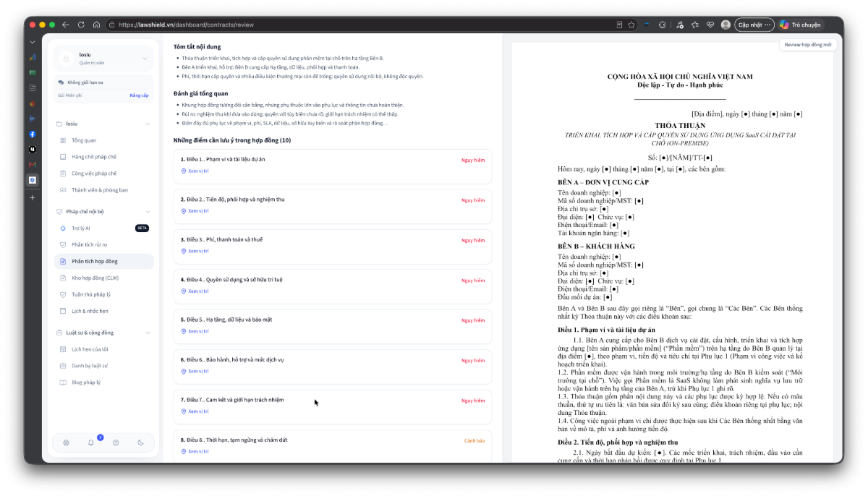Switch to the LawShield tab in vertical tab strip

33,180
